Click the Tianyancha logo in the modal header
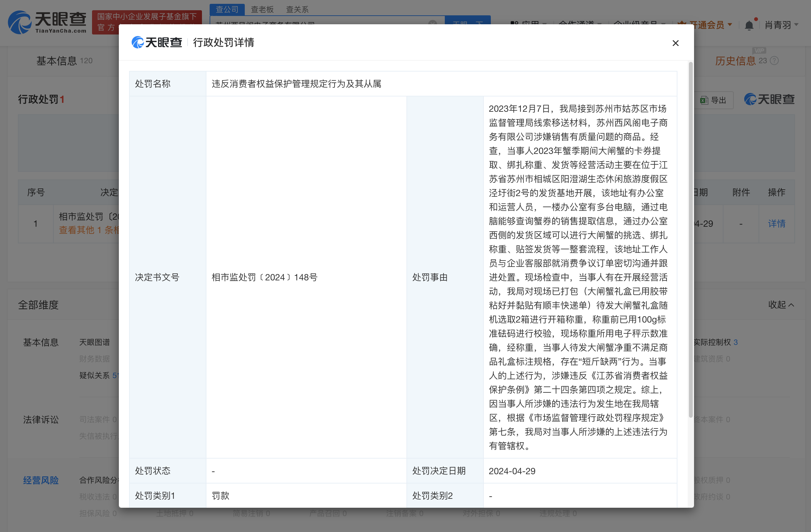Viewport: 811px width, 532px height. coord(157,42)
